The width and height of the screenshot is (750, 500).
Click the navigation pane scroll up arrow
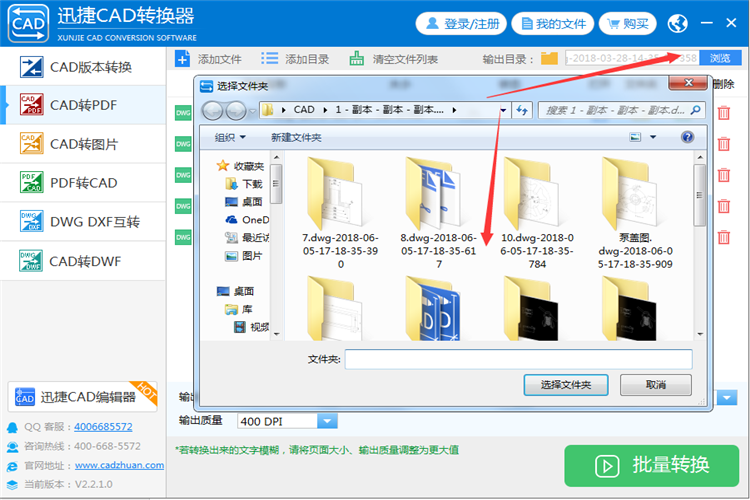click(276, 157)
